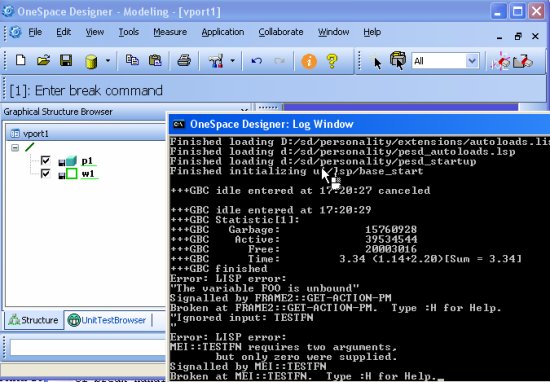Click the log line 'The variable FOO is unbound'
Viewport: 550px width, 382px height.
tap(264, 288)
